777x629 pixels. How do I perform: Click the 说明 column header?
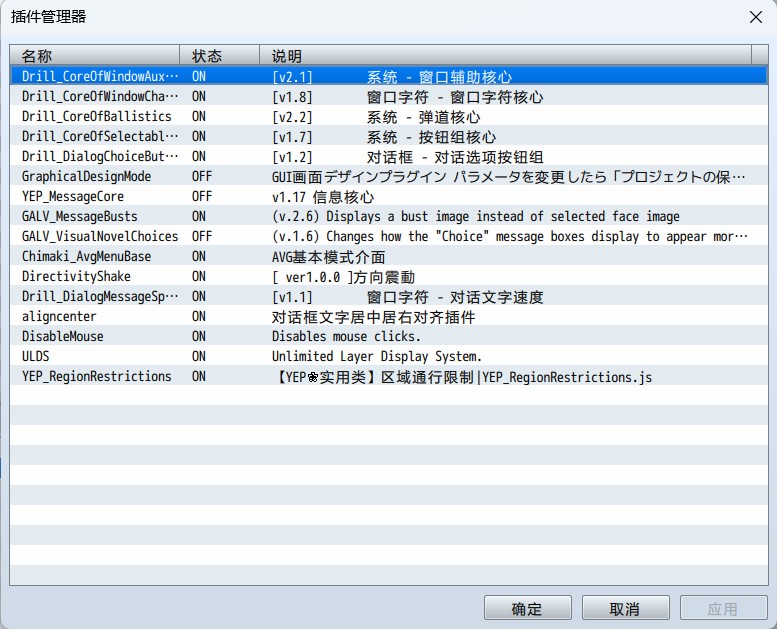[x=505, y=56]
